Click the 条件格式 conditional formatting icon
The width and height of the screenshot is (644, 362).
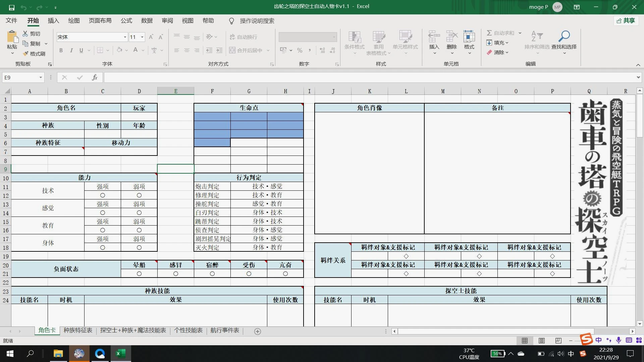(x=355, y=37)
